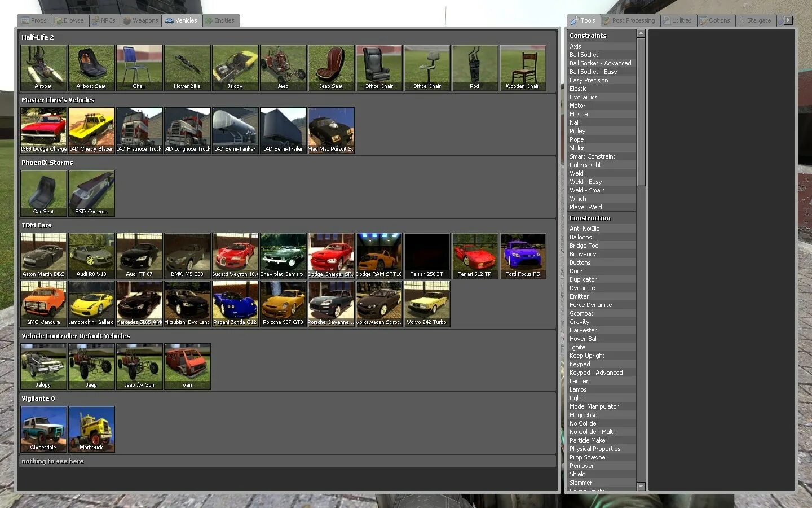
Task: Select the GMC Vandura van
Action: [43, 304]
